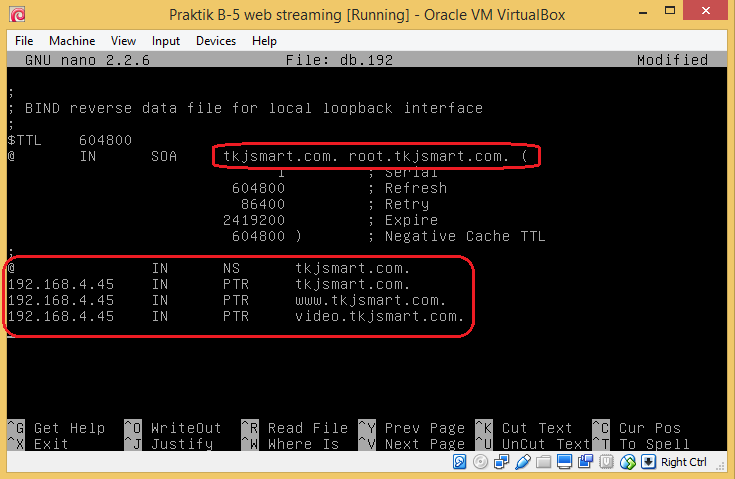The image size is (735, 479).
Task: Click the '$TTL' directive text
Action: click(x=24, y=140)
